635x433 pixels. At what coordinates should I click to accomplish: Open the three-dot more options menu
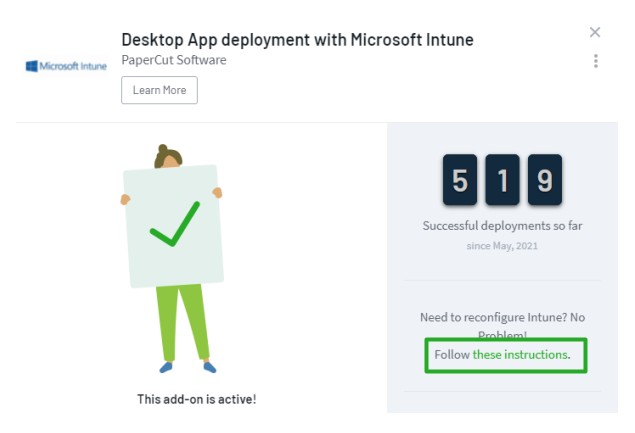pos(595,61)
